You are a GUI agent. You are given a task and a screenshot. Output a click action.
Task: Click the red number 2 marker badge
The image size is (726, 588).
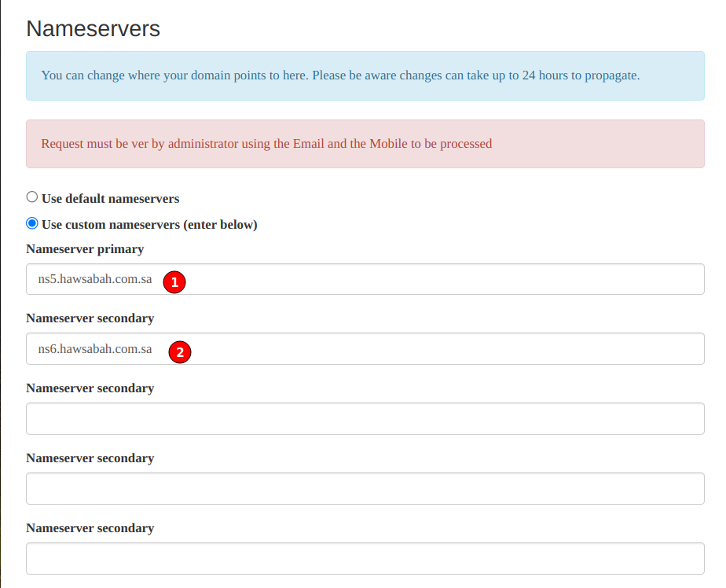pos(180,351)
